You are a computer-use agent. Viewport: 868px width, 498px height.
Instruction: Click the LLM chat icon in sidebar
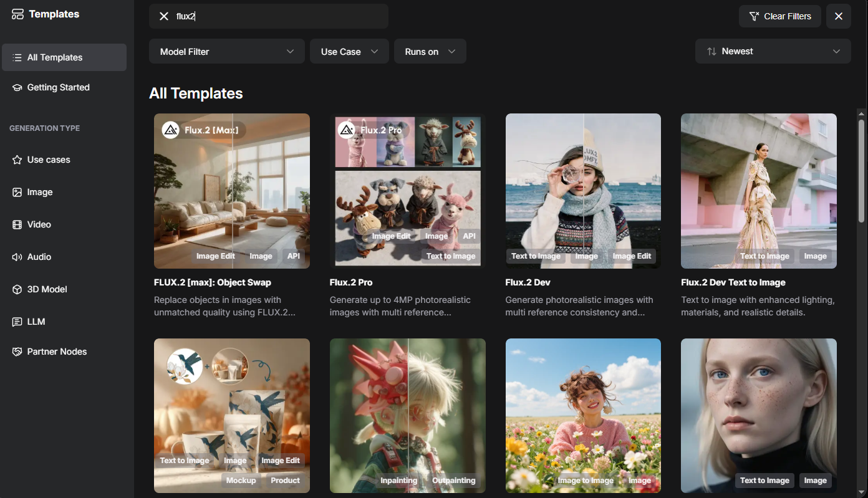[17, 322]
